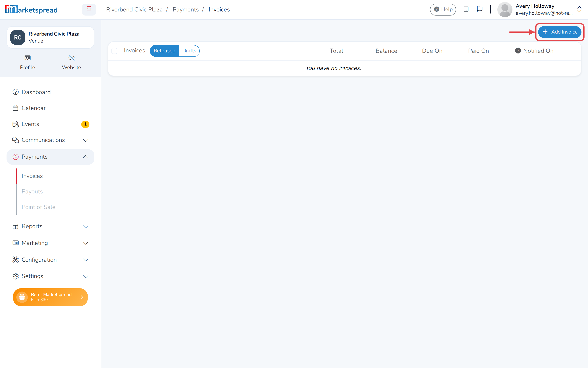Click the Settings gear icon

(16, 276)
